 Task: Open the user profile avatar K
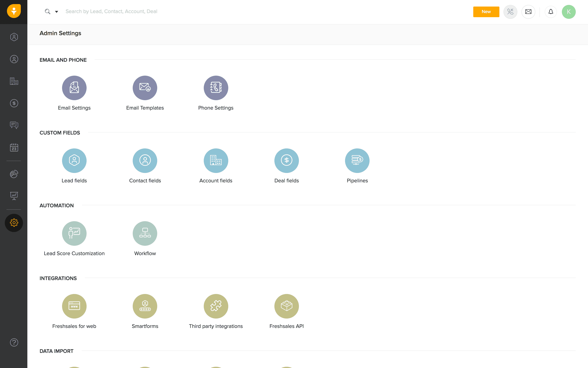coord(569,12)
